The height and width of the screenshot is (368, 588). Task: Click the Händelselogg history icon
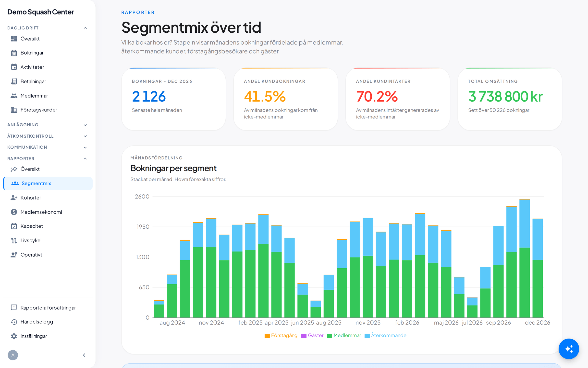pyautogui.click(x=14, y=322)
